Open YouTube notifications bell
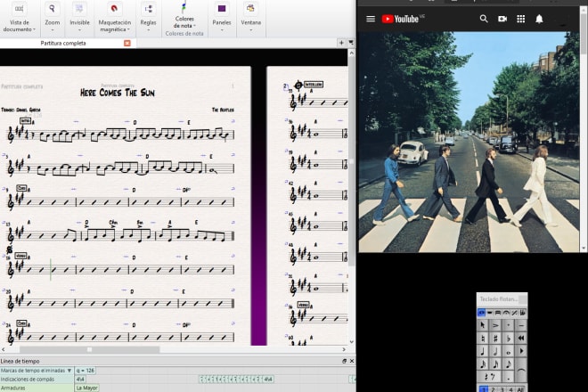The width and height of the screenshot is (588, 392). tap(539, 19)
